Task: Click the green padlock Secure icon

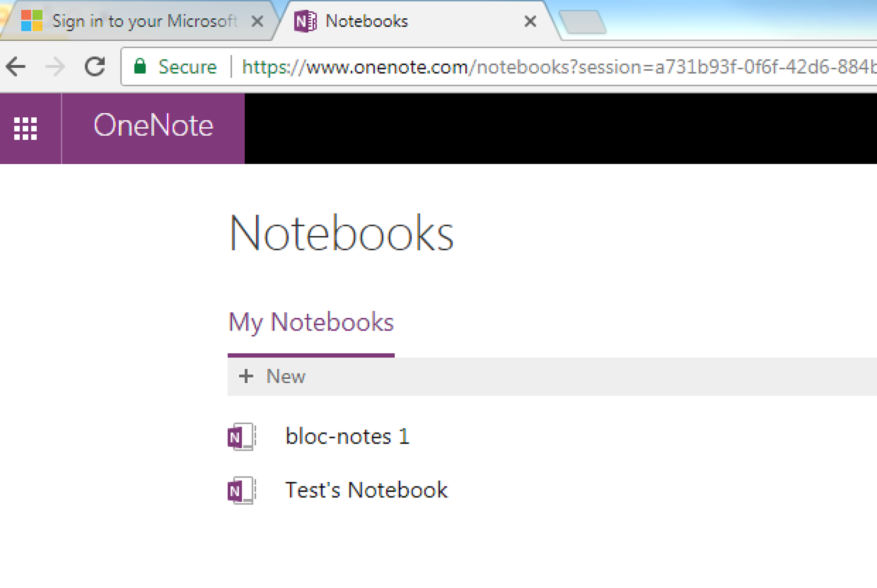Action: click(x=140, y=66)
